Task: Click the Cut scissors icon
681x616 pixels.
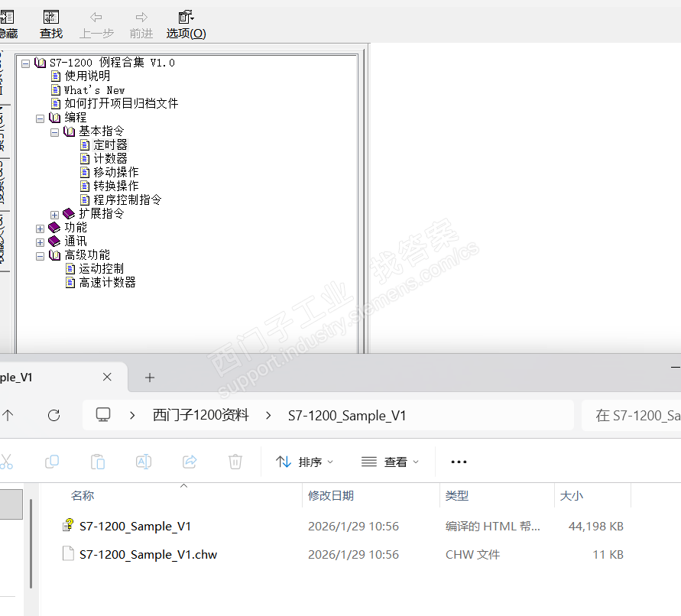Action: click(6, 462)
